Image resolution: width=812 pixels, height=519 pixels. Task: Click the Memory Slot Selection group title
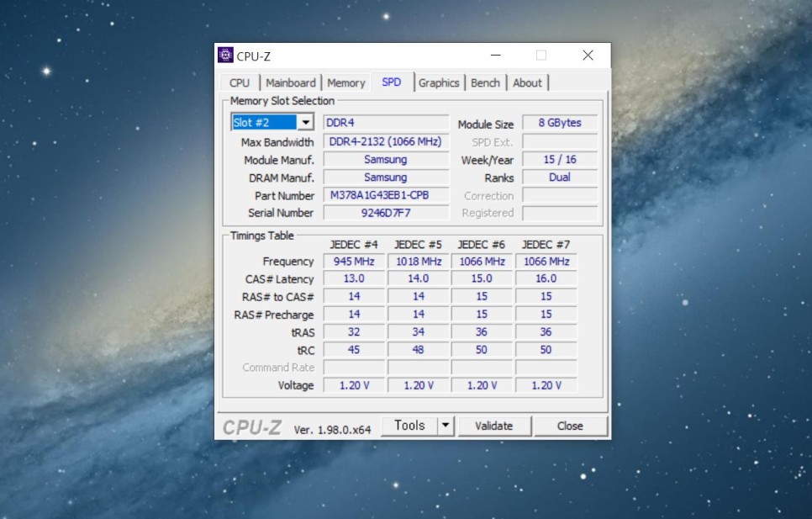(x=282, y=101)
